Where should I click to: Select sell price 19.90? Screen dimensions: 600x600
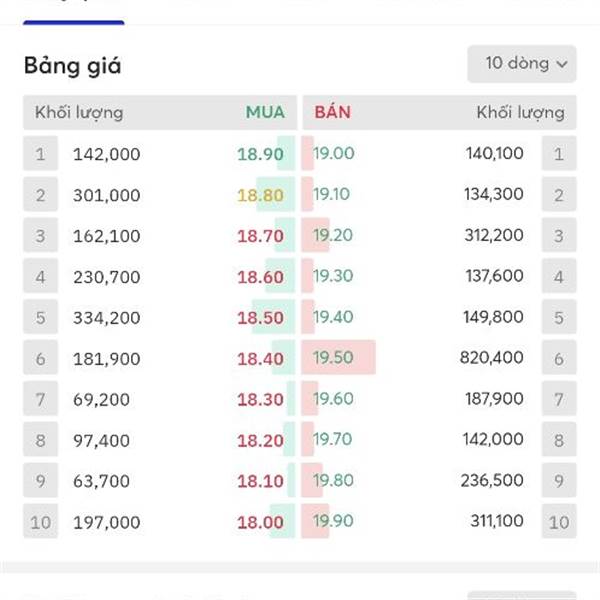click(x=333, y=522)
